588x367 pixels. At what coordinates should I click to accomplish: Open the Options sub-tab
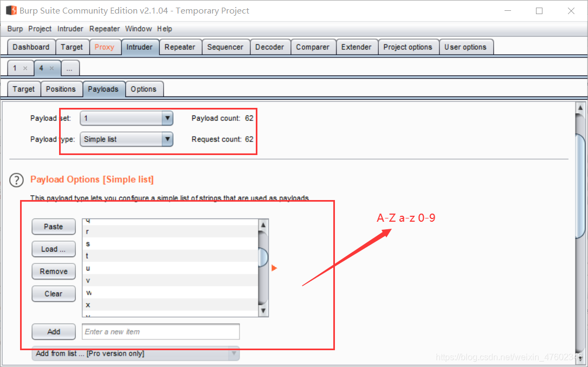[144, 89]
